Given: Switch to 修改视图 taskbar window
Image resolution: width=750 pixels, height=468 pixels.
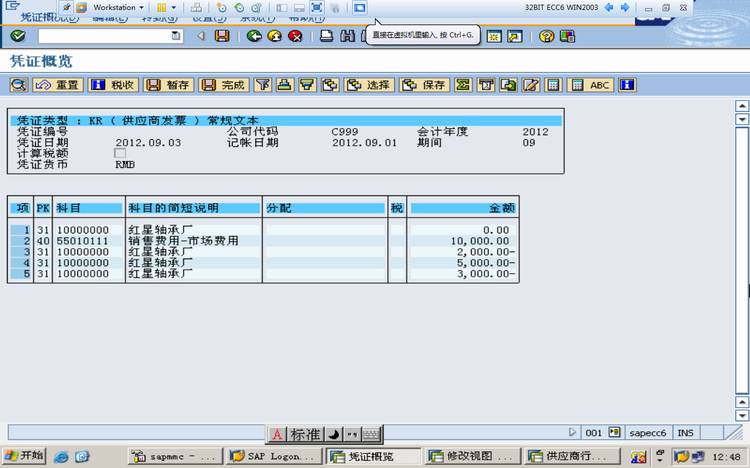Looking at the screenshot, I should (473, 456).
